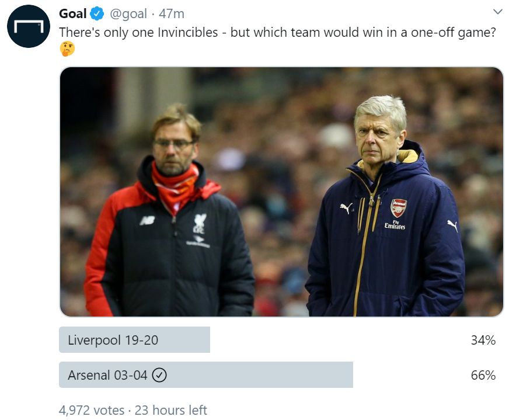Click the 23 hours left text

[170, 410]
